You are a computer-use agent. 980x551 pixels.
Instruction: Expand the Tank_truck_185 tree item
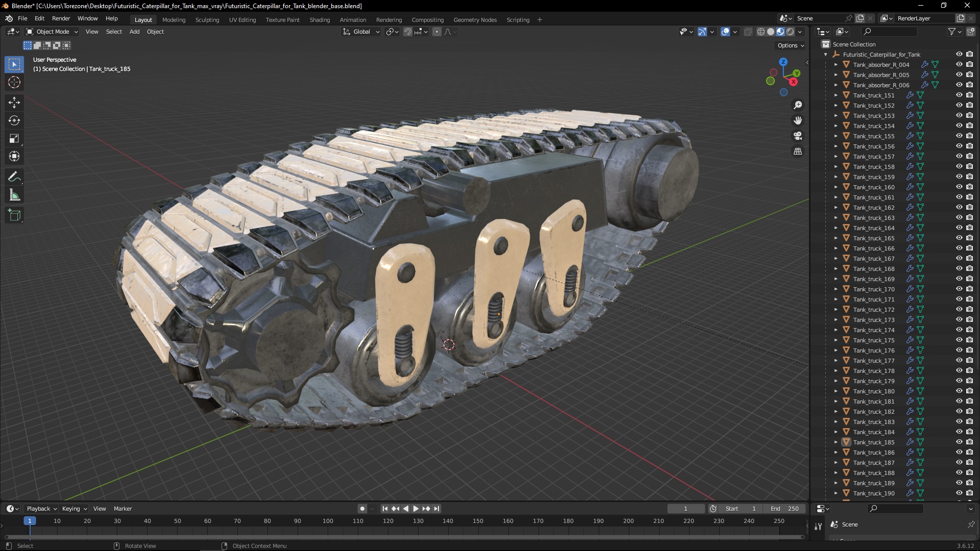coord(836,442)
